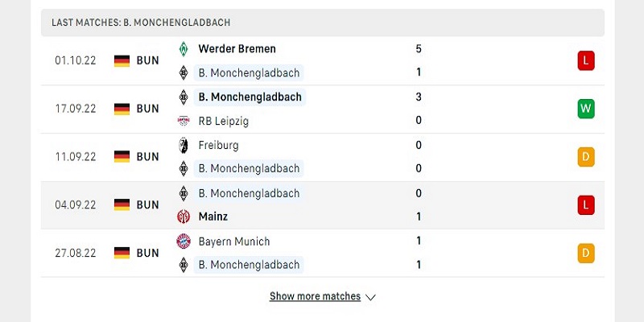Open the RB Leipzig team name
The width and height of the screenshot is (644, 322).
pos(224,122)
